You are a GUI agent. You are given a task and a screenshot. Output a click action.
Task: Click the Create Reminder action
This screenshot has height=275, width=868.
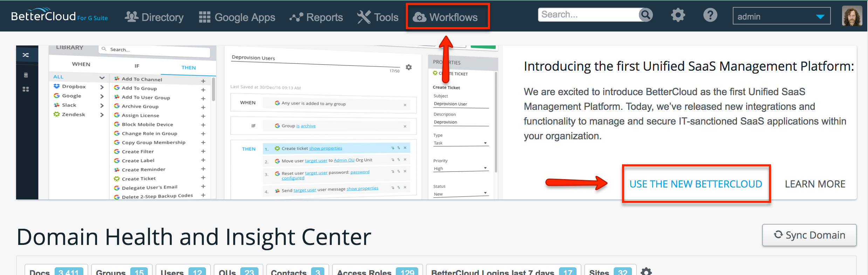point(143,169)
